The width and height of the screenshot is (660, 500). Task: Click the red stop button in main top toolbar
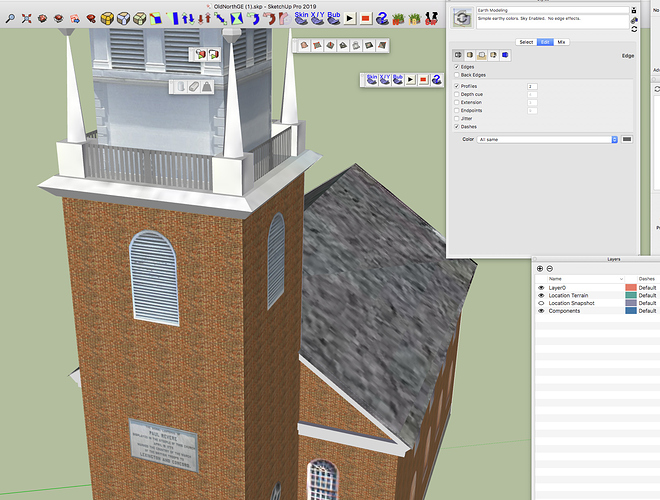(x=366, y=19)
